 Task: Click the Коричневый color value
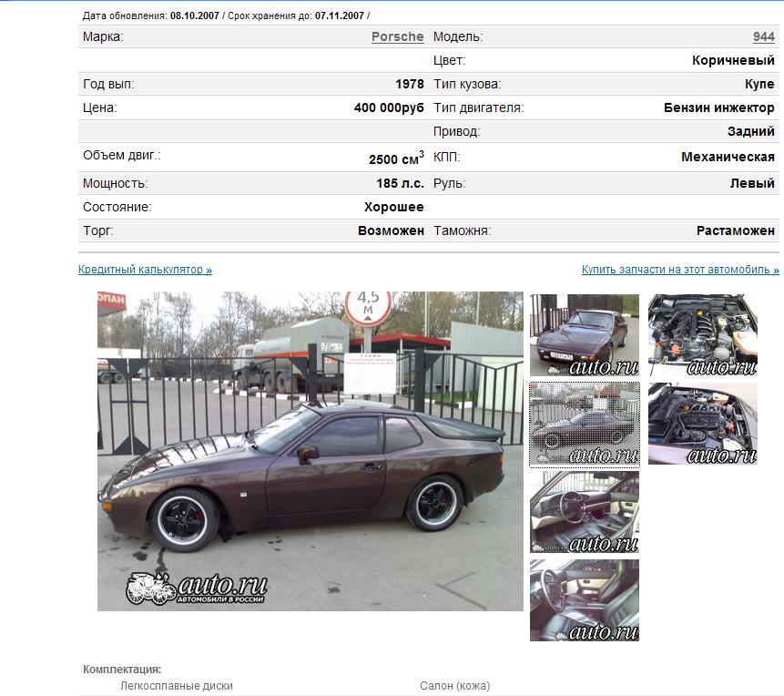coord(733,60)
